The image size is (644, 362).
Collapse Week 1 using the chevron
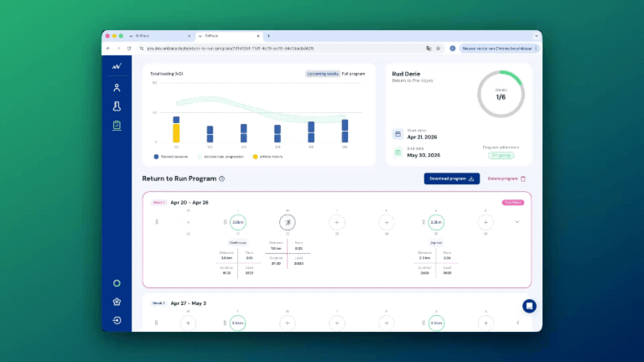[x=517, y=222]
